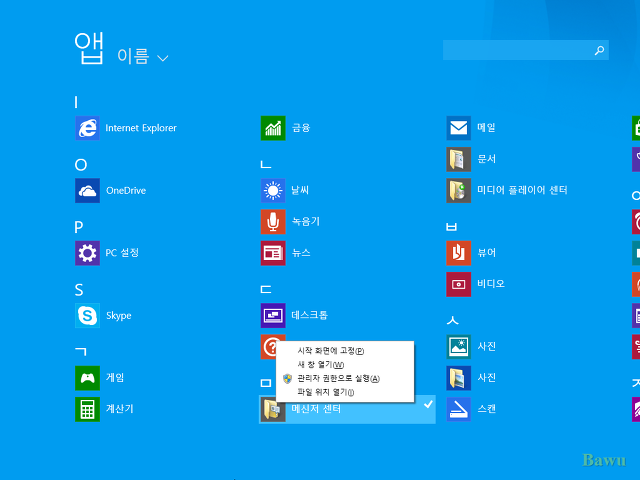Launch the 계산기 calculator icon

click(87, 409)
